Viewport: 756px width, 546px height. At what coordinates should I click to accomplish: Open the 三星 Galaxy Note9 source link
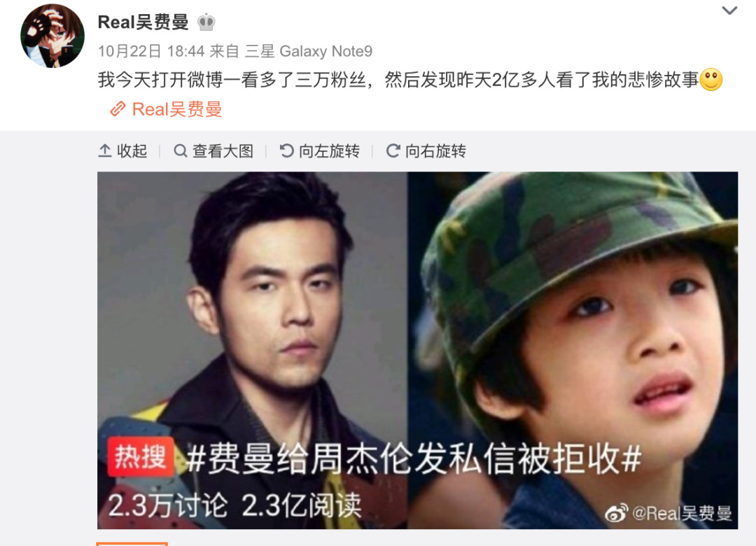point(309,51)
